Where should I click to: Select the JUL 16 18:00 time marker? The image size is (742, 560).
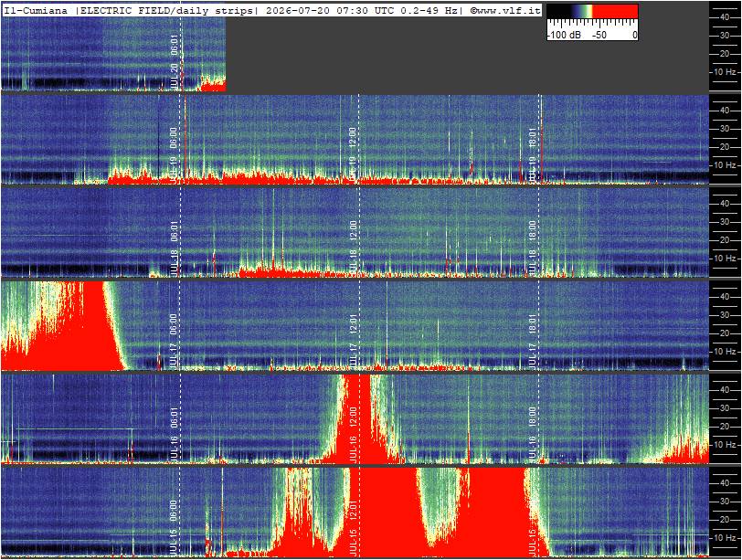click(533, 434)
